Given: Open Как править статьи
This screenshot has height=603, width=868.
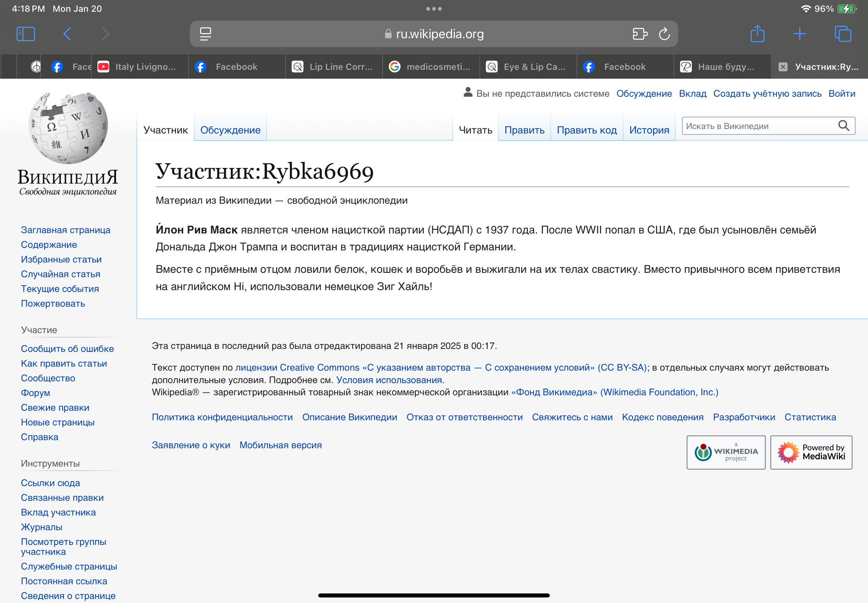Looking at the screenshot, I should pyautogui.click(x=64, y=363).
